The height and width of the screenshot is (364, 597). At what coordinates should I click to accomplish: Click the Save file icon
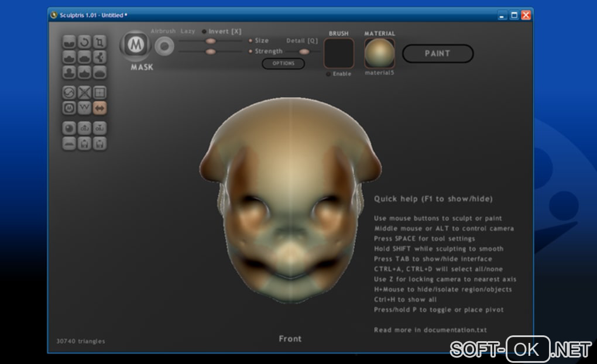[99, 143]
